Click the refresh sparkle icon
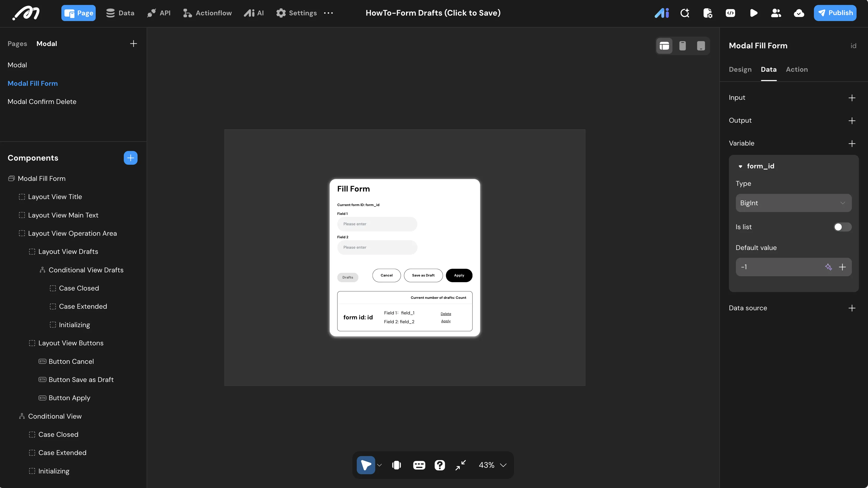This screenshot has height=488, width=868. (685, 13)
